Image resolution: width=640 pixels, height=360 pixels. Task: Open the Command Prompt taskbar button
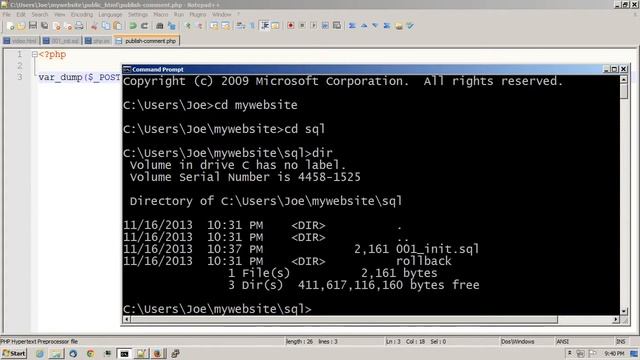(x=124, y=353)
